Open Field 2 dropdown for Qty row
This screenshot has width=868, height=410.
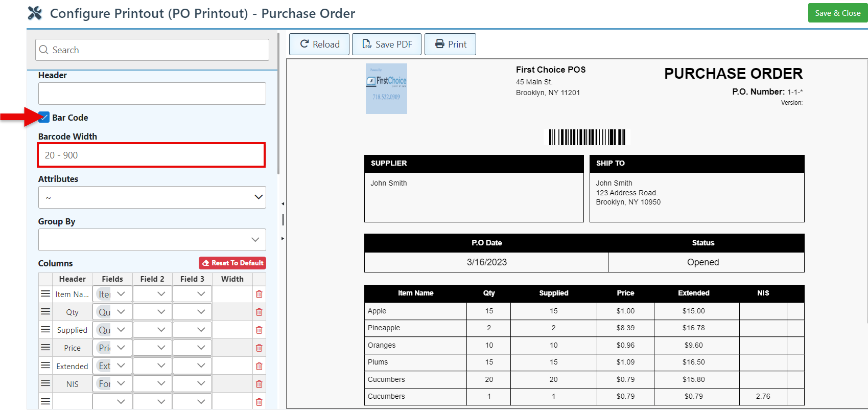(161, 312)
